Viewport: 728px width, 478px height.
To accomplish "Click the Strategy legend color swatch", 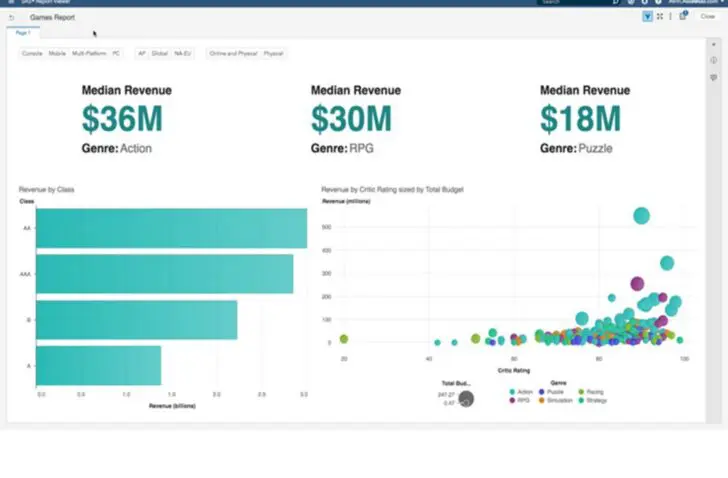I will (x=581, y=400).
